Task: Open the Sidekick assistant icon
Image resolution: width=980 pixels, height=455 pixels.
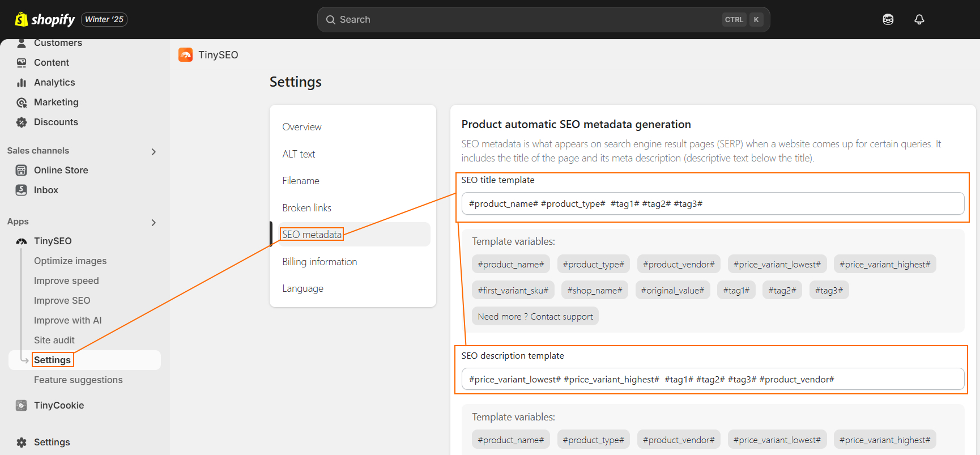Action: 888,19
